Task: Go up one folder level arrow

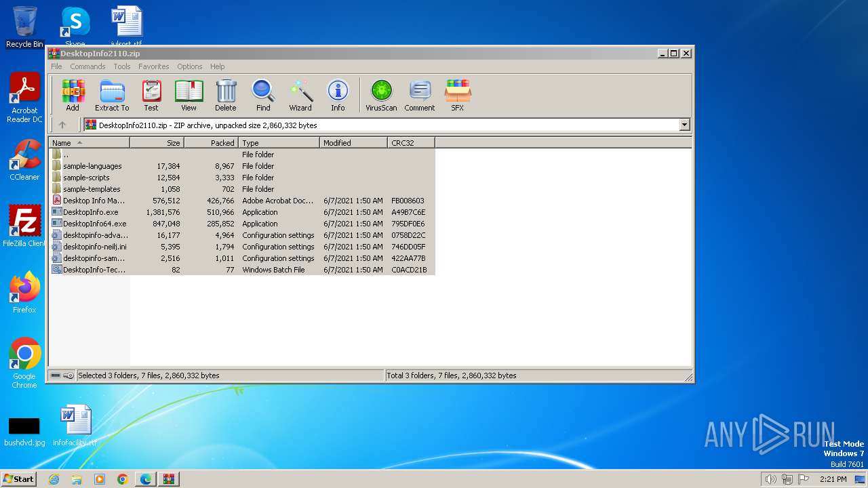Action: tap(62, 125)
